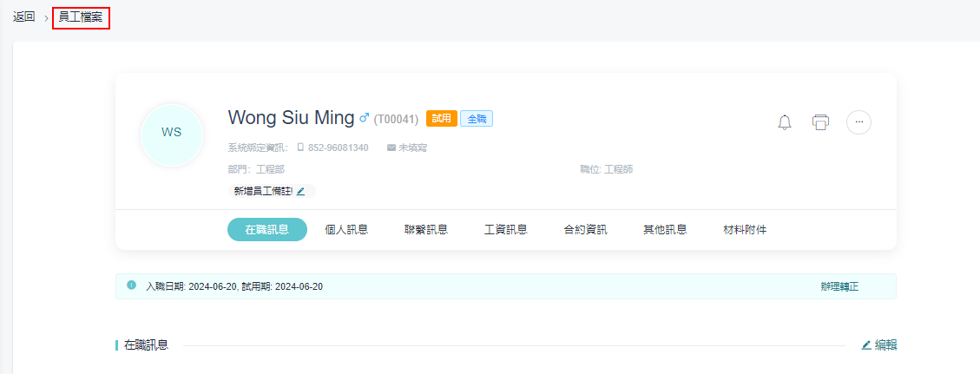Click the WS avatar circle

(x=172, y=133)
